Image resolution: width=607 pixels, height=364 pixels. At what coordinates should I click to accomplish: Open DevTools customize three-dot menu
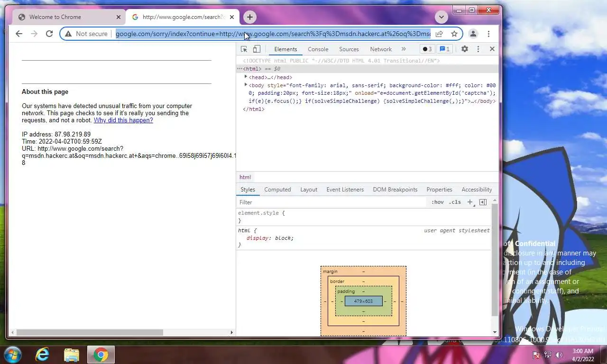click(x=478, y=49)
